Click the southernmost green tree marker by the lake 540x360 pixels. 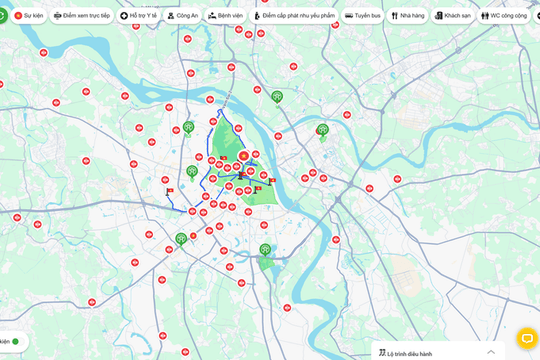[x=265, y=249]
